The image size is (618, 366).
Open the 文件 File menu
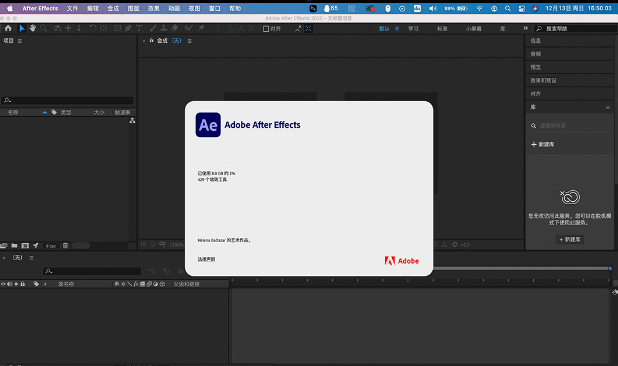tap(72, 8)
